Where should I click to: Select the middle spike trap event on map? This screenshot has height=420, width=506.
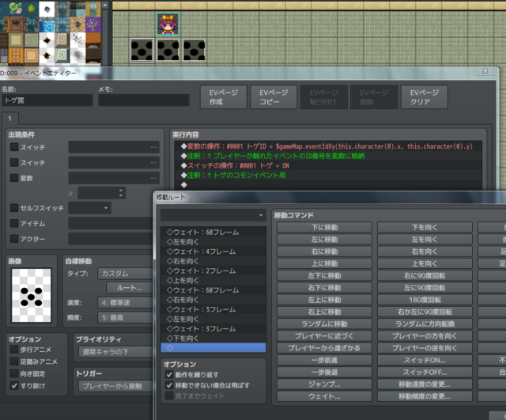click(168, 50)
